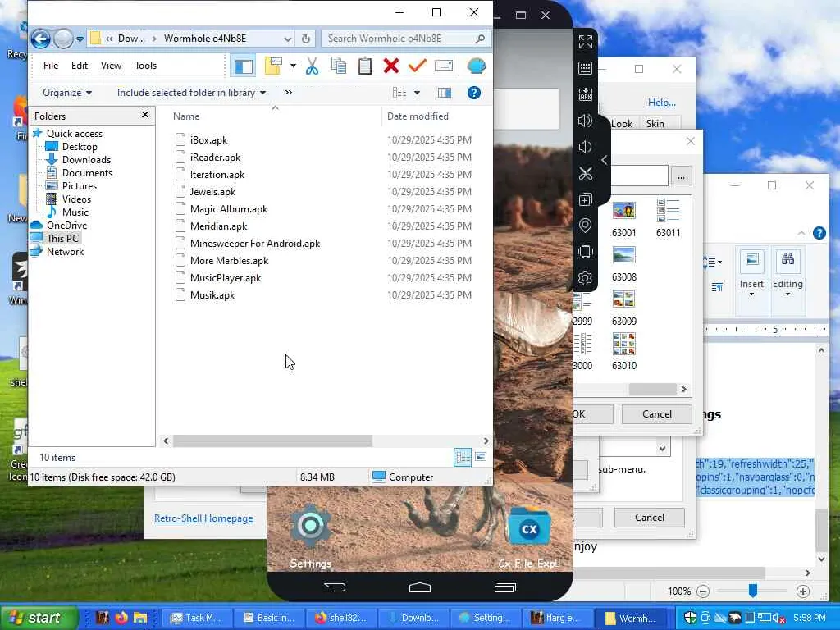The width and height of the screenshot is (840, 630).
Task: Click the emulator shake device icon
Action: (586, 252)
